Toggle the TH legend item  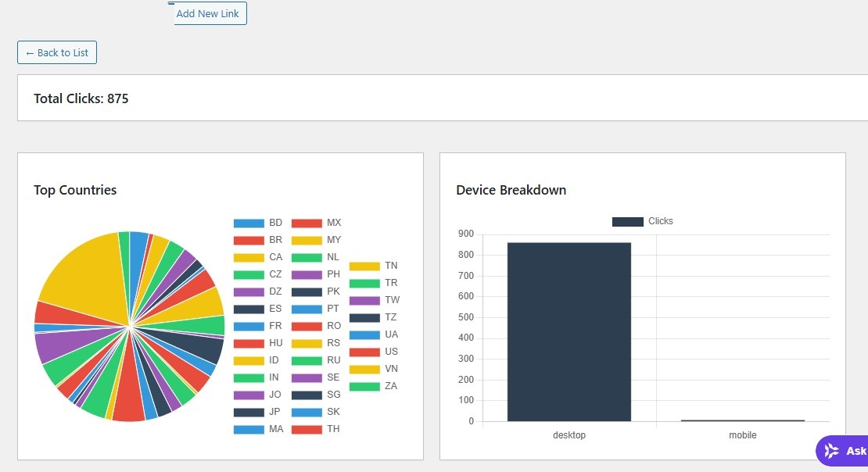[x=316, y=429]
